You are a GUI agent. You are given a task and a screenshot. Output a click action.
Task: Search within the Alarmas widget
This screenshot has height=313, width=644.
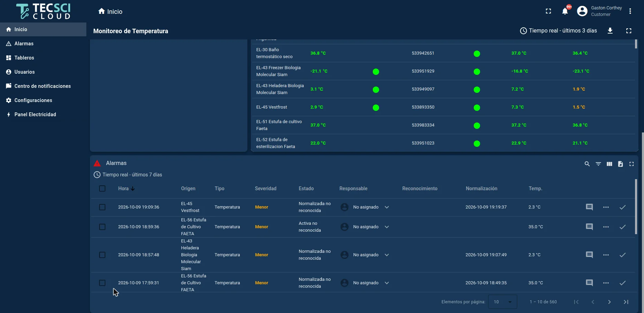click(x=587, y=164)
